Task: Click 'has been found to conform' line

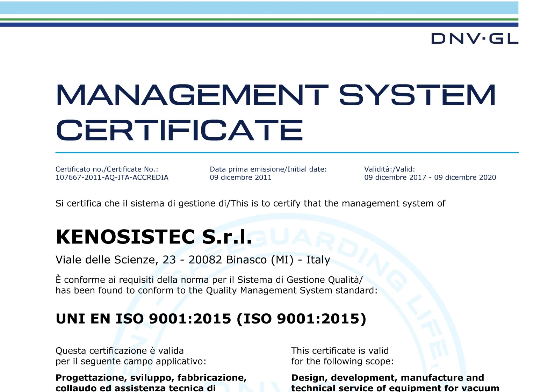Action: [217, 291]
